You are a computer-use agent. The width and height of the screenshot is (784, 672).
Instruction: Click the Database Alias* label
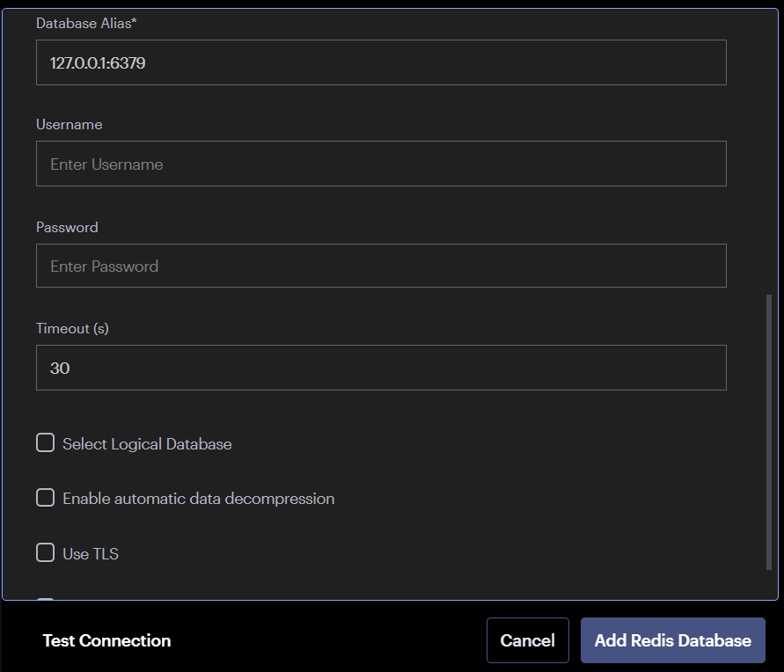pyautogui.click(x=86, y=23)
